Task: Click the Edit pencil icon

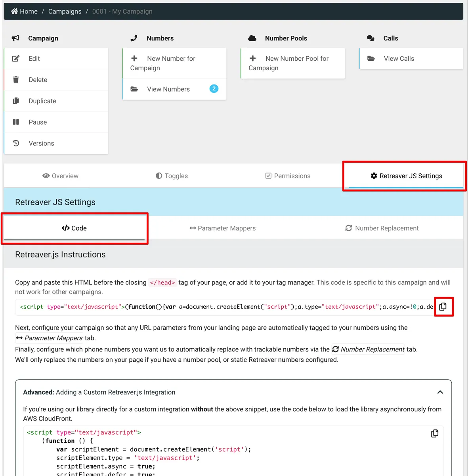Action: click(16, 58)
